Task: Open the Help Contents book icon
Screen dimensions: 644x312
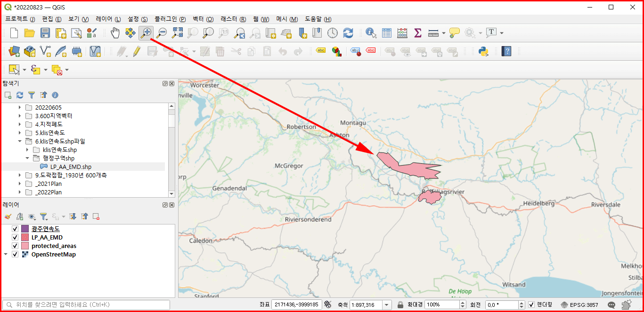Action: coord(506,51)
